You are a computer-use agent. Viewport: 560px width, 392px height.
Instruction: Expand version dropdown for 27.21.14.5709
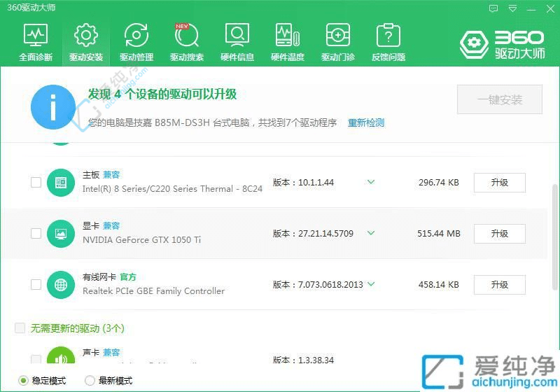(x=371, y=233)
